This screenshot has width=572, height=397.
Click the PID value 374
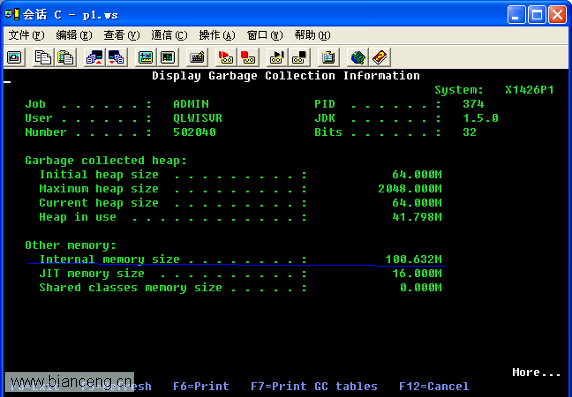click(473, 104)
